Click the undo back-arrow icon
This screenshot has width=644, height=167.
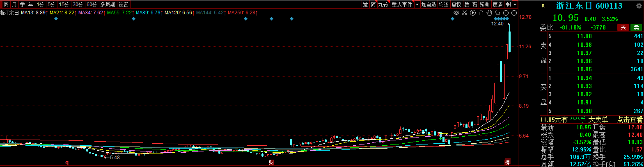point(497,13)
